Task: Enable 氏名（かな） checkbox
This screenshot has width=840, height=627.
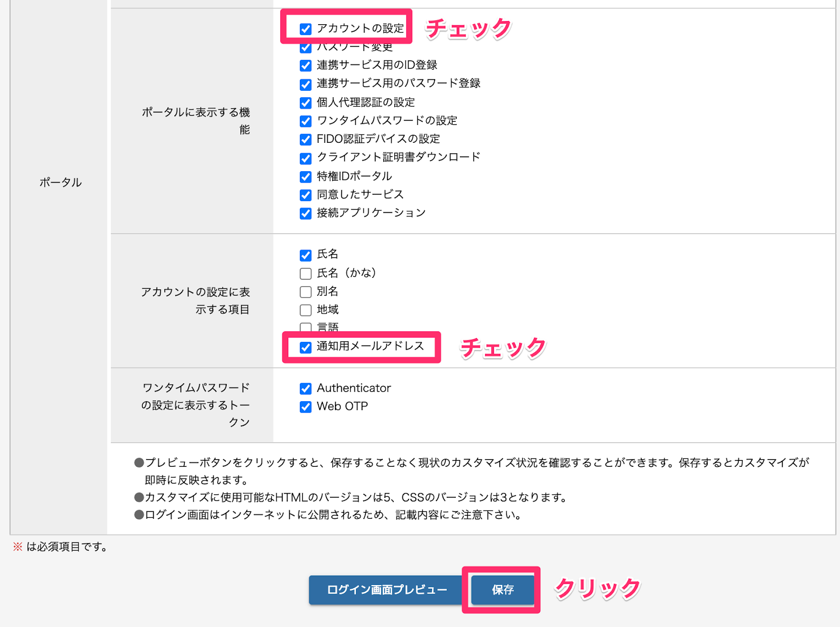Action: tap(306, 274)
